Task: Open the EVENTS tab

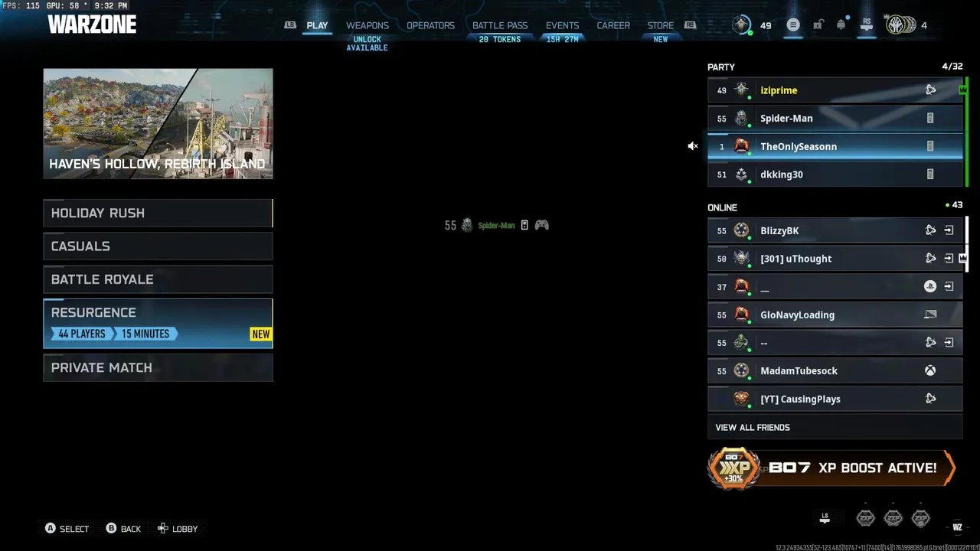Action: pos(562,25)
